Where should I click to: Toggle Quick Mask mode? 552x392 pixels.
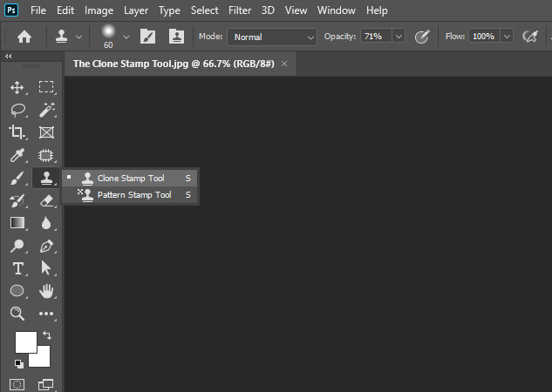17,385
